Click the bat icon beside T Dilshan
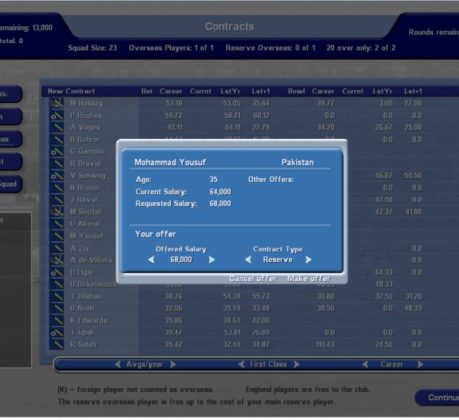Screen dimensions: 459x420 (57, 296)
